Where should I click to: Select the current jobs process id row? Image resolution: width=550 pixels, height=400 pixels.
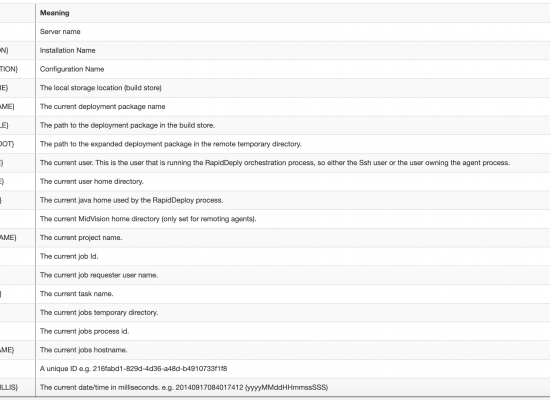click(275, 332)
